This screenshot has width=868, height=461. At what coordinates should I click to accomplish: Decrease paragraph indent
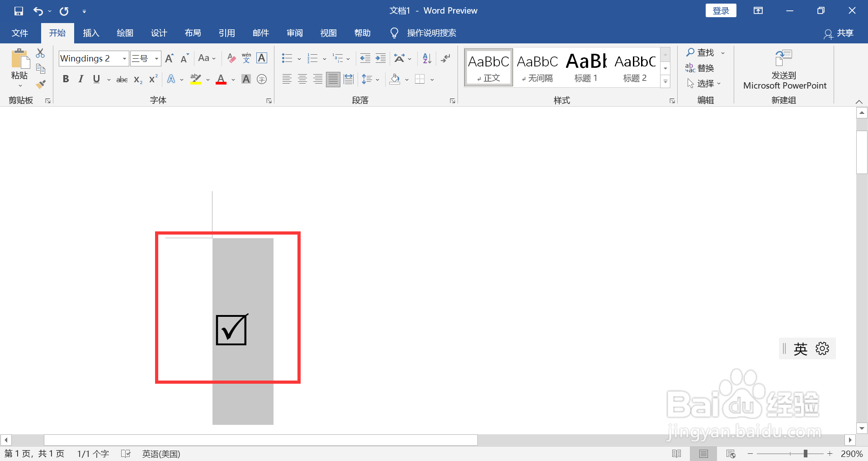[365, 58]
